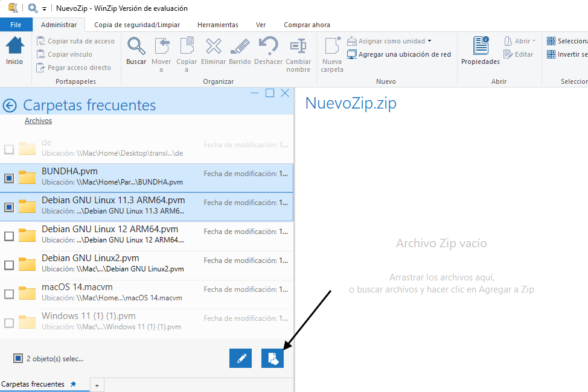The width and height of the screenshot is (588, 392).
Task: Open the File menu
Action: [x=16, y=25]
